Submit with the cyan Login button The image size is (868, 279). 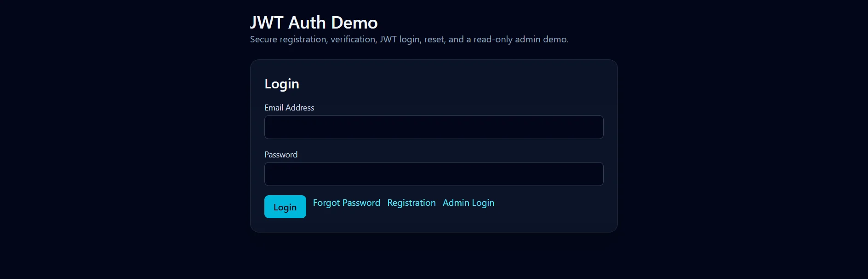pyautogui.click(x=285, y=207)
